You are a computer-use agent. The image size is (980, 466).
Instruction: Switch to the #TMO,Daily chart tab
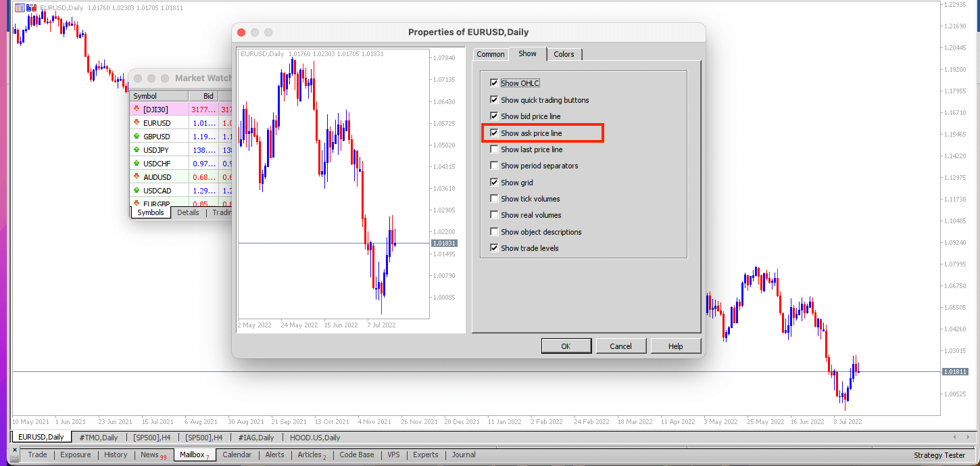point(99,438)
